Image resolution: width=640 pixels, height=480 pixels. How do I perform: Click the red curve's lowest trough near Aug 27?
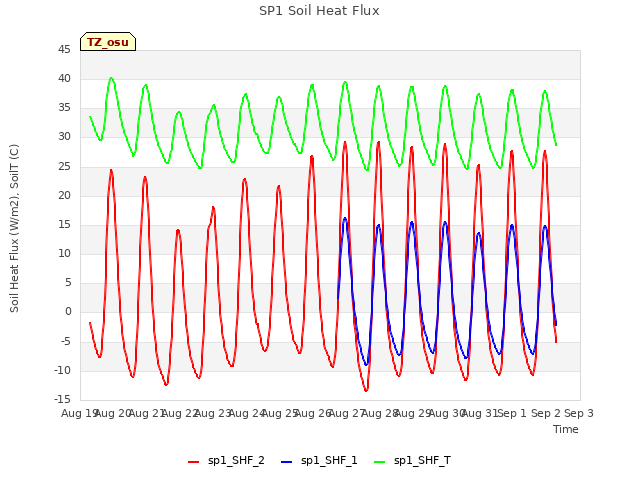tap(366, 391)
